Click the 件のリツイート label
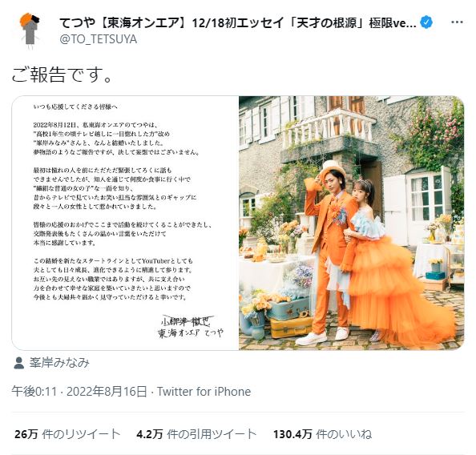This screenshot has width=476, height=455. click(81, 434)
